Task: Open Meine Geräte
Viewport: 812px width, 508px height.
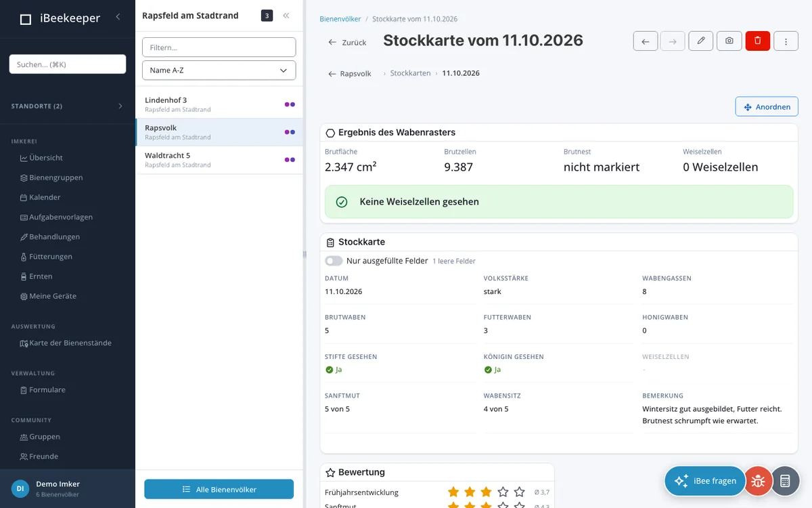Action: 48,296
